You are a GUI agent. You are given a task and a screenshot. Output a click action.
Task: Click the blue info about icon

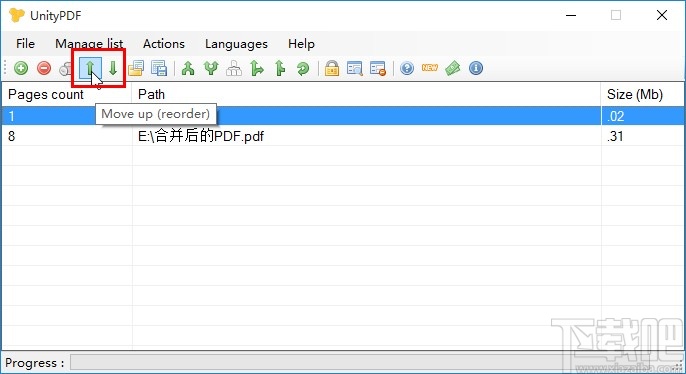tap(476, 68)
